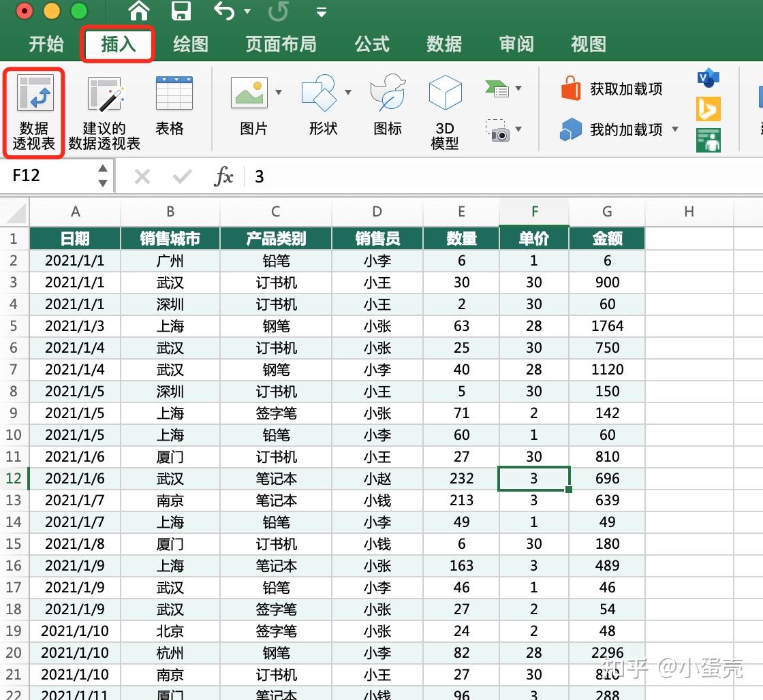Select the 北京 city cell
Image resolution: width=763 pixels, height=700 pixels.
170,631
